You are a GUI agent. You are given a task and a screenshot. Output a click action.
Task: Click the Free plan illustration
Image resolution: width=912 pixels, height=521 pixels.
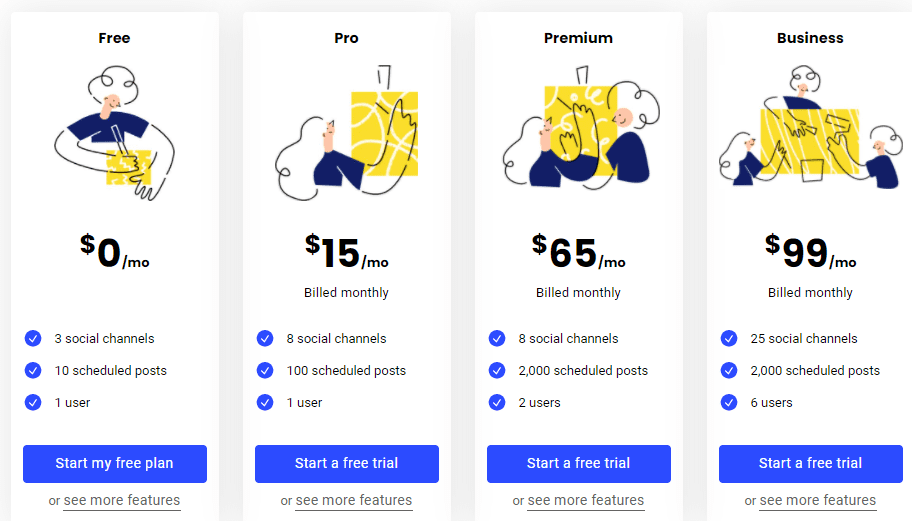point(115,133)
